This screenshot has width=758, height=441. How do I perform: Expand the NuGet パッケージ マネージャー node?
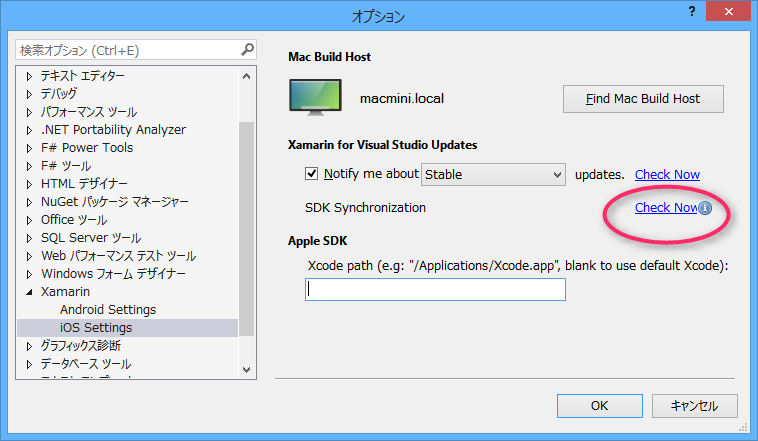(x=29, y=202)
